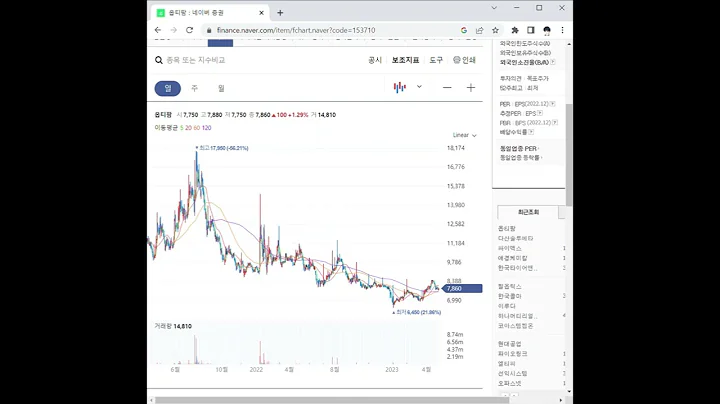
Task: Click the browser forward arrow
Action: [x=174, y=30]
